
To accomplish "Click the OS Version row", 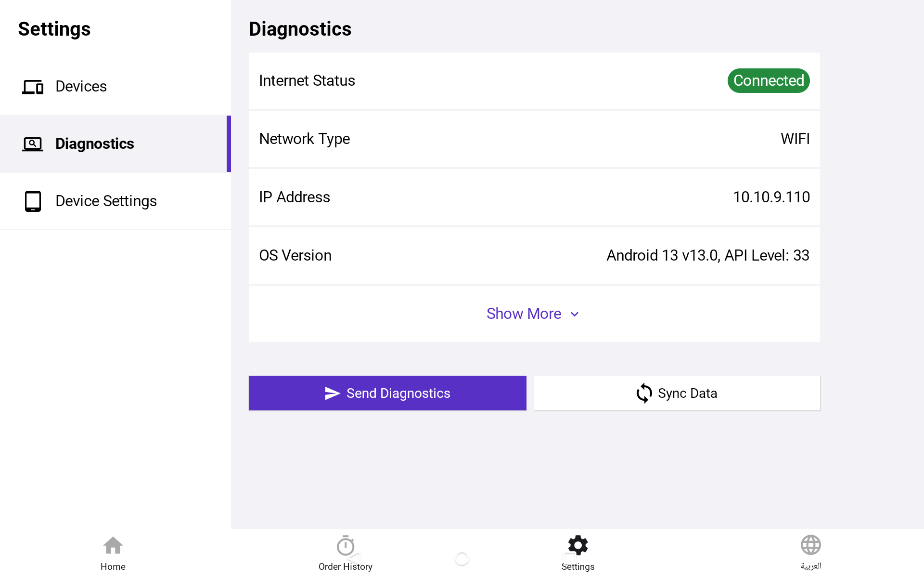I will tap(534, 255).
